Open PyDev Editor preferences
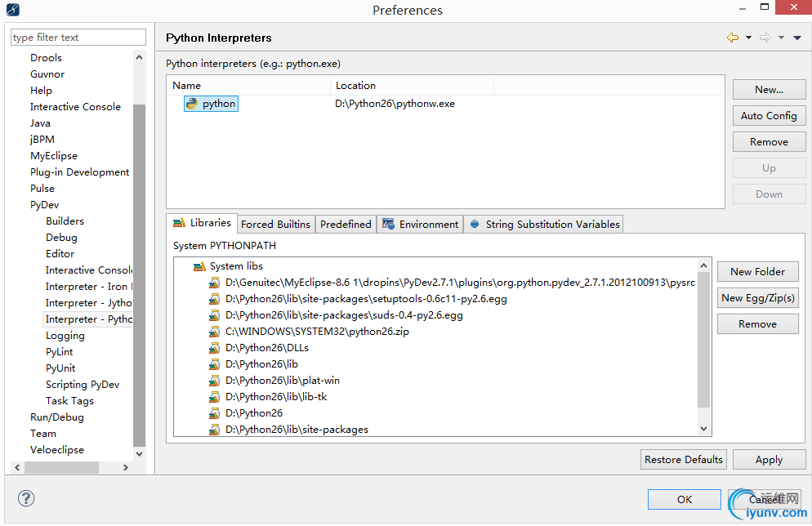Image resolution: width=812 pixels, height=526 pixels. [x=60, y=254]
